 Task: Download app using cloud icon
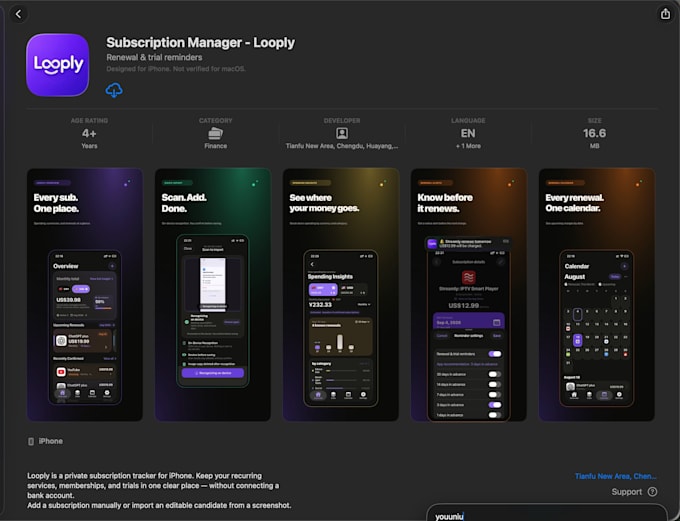114,90
